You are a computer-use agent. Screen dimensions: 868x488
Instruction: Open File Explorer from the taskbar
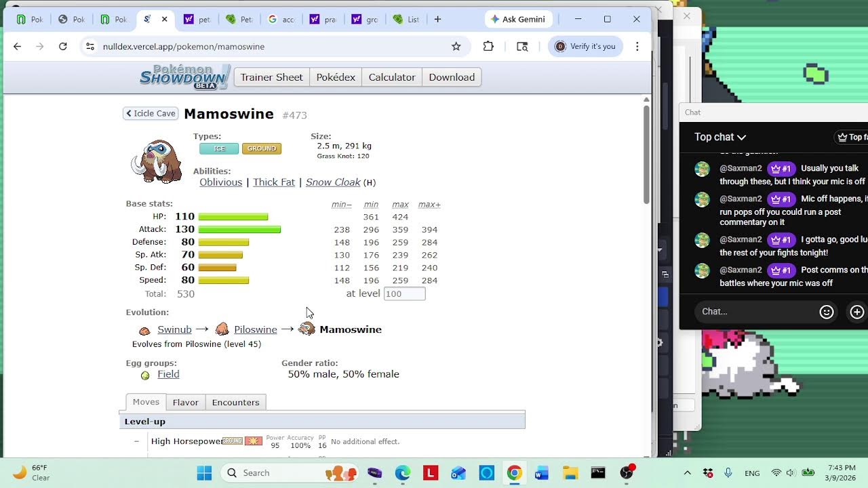point(570,472)
